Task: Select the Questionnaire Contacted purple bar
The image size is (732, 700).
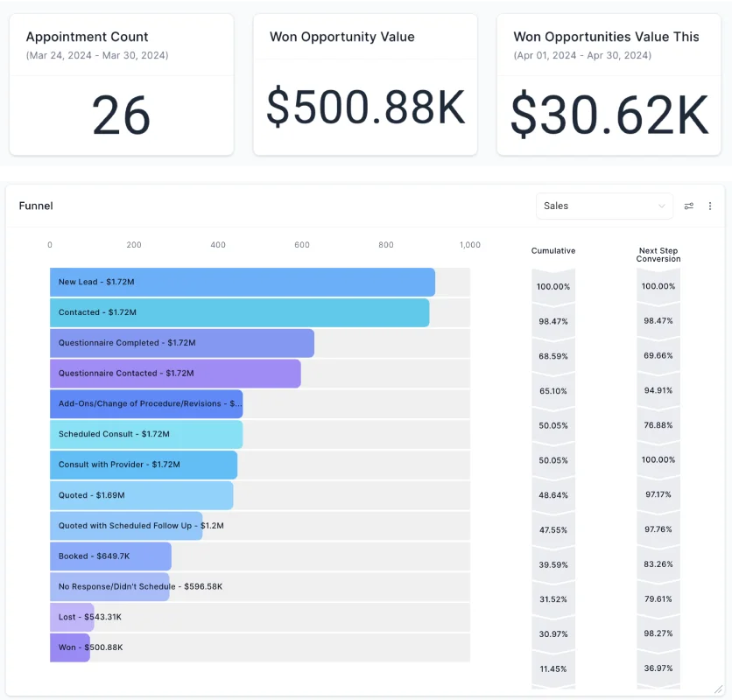Action: [x=175, y=374]
